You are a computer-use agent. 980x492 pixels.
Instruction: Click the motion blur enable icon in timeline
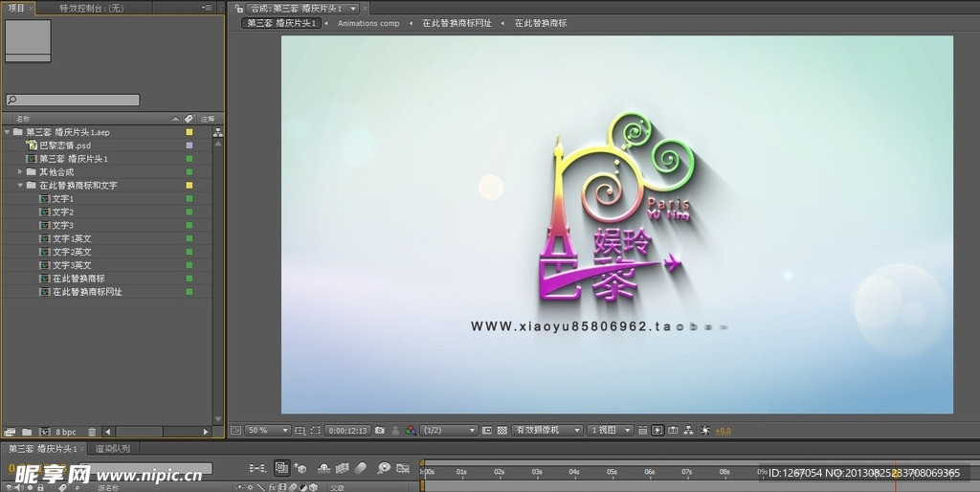coord(360,468)
